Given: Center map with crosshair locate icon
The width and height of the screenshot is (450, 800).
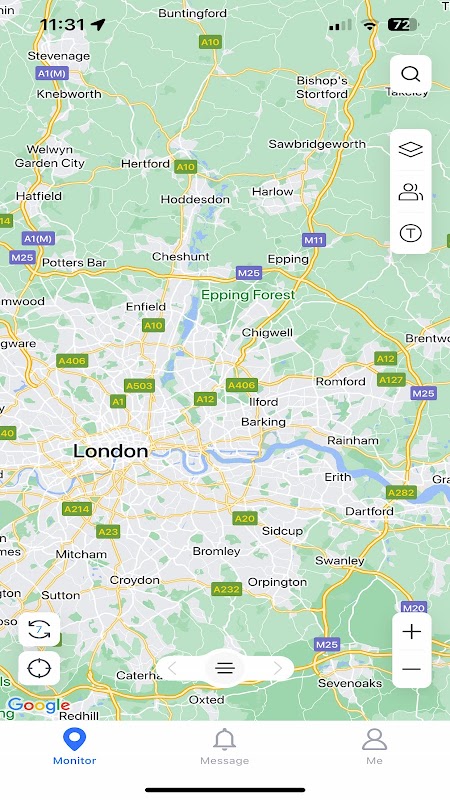Looking at the screenshot, I should (39, 668).
